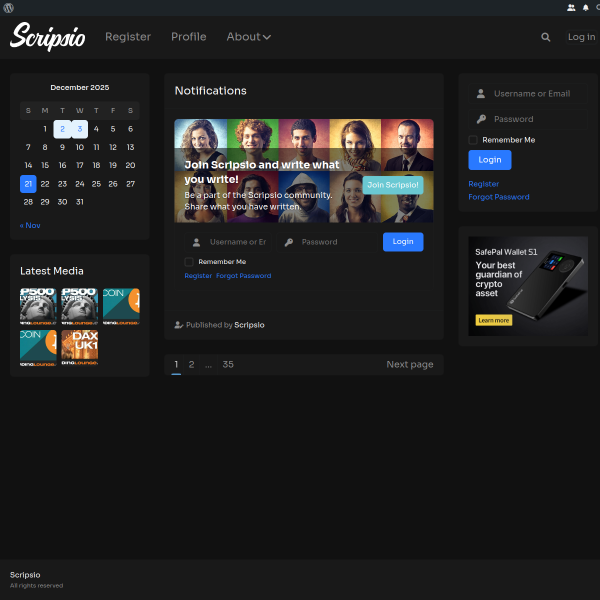Click the Scripsio logo
600x600 pixels.
[x=47, y=36]
